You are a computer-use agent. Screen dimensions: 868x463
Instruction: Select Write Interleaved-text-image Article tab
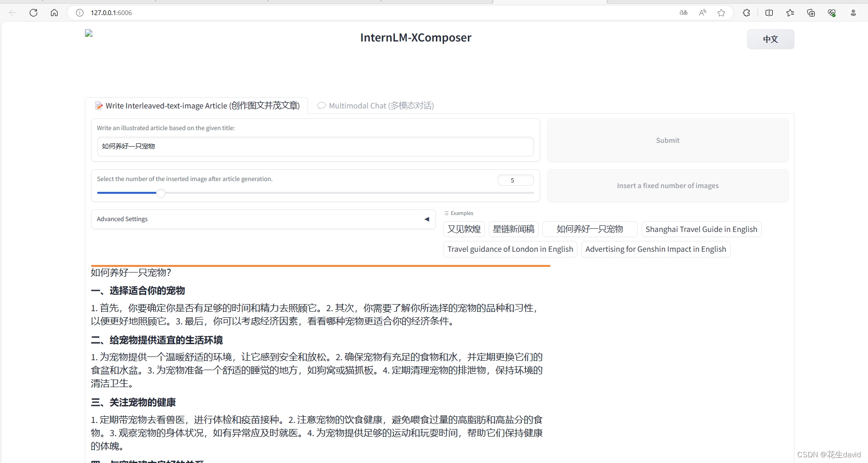[x=197, y=106]
